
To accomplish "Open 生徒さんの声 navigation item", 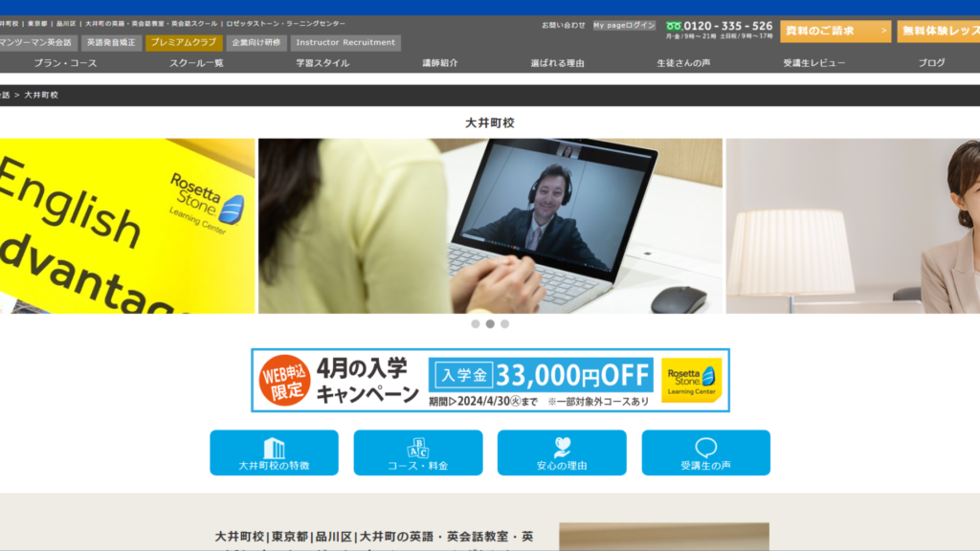I will pyautogui.click(x=683, y=63).
